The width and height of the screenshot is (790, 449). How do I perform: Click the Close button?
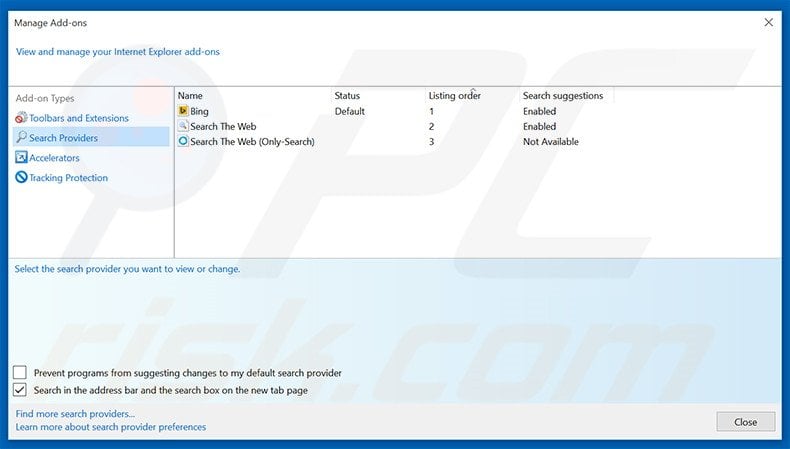click(746, 422)
